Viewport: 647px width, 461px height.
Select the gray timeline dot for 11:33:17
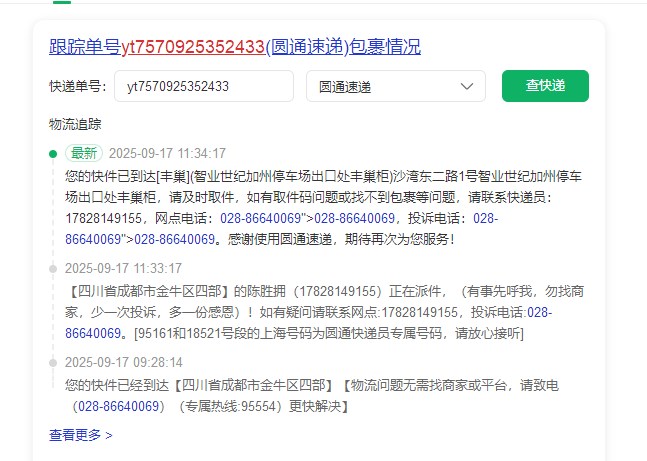(53, 269)
